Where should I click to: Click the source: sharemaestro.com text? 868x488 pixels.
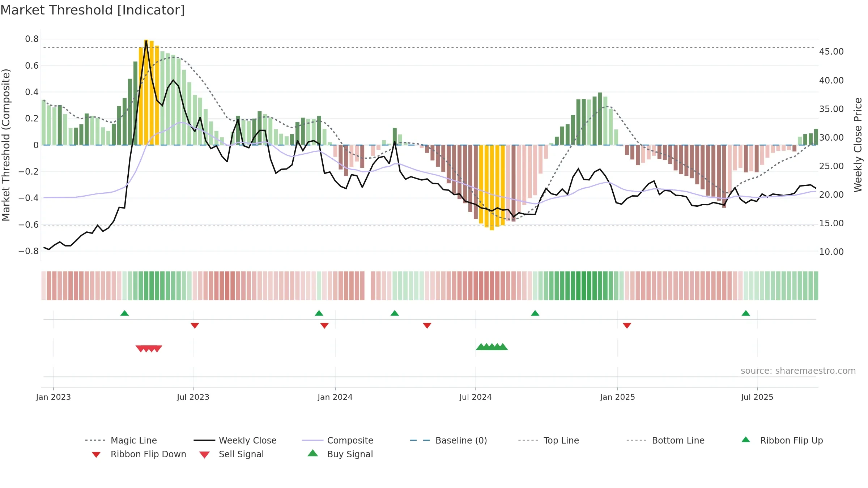pos(798,371)
